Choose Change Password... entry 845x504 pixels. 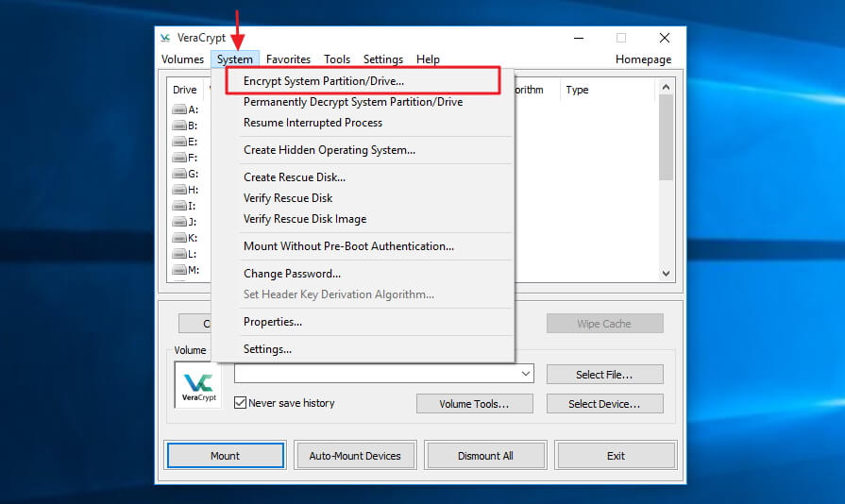(363, 274)
